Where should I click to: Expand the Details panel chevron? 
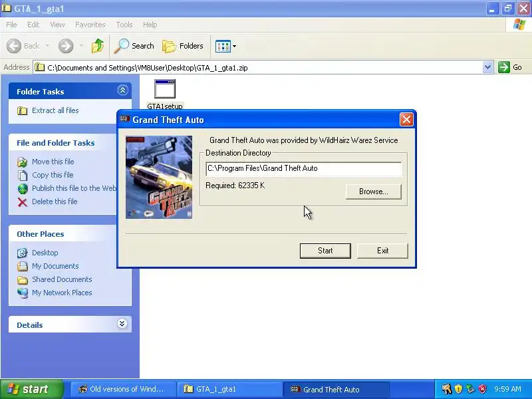[x=122, y=324]
